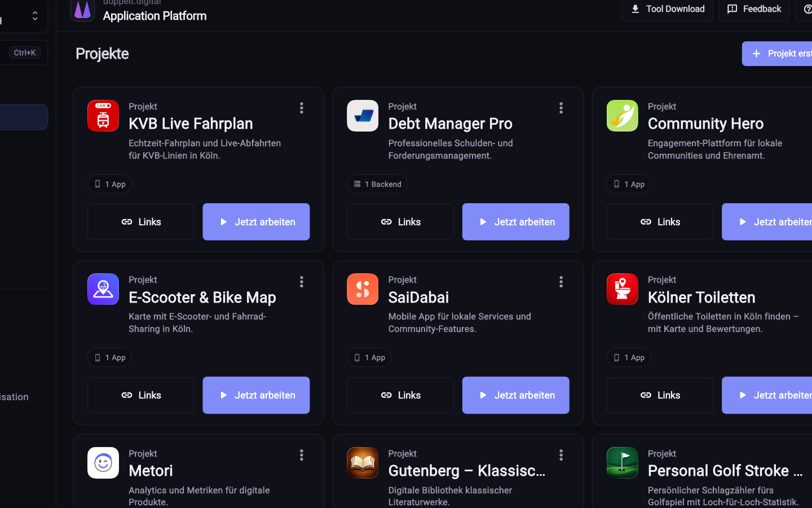812x508 pixels.
Task: Open the three-dot menu for Debt Manager Pro
Action: [x=561, y=108]
